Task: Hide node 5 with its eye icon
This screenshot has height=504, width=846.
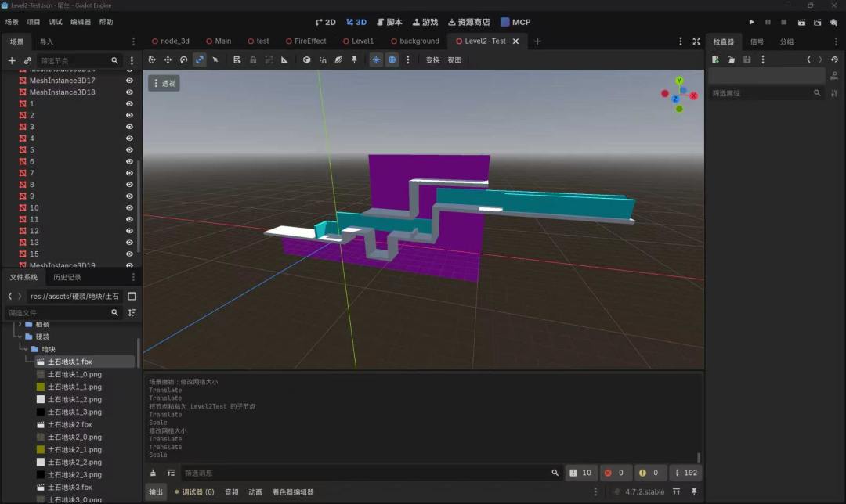Action: [129, 149]
